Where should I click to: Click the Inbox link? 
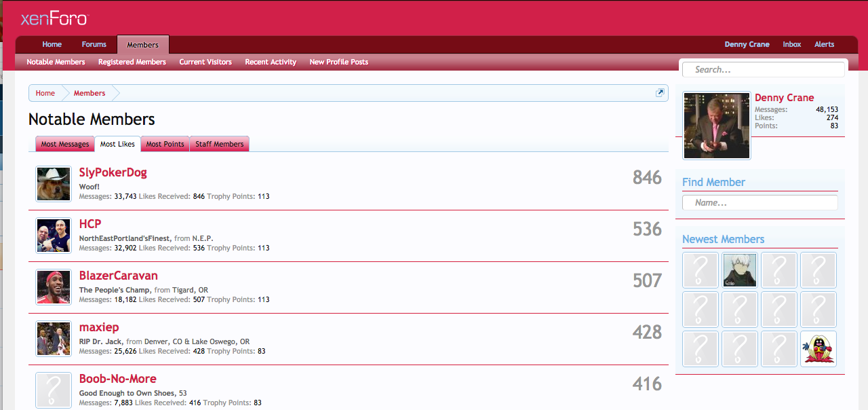pyautogui.click(x=791, y=45)
